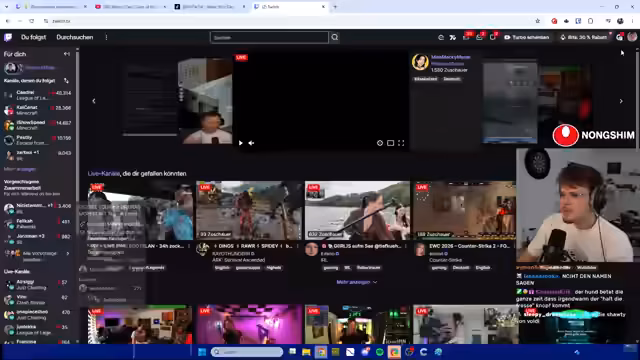Screen dimensions: 640x360
Task: Open the Caedrel channel in sidebar
Action: click(x=38, y=96)
